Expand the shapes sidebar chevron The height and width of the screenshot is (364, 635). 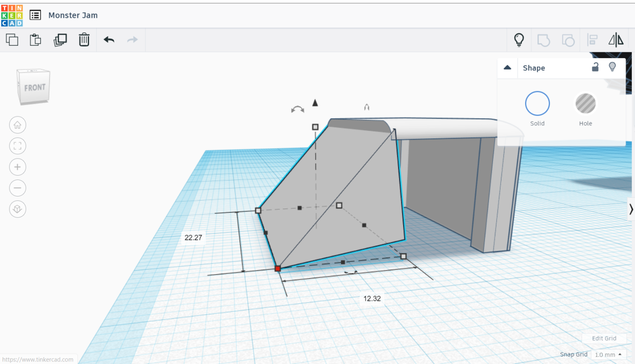click(631, 209)
